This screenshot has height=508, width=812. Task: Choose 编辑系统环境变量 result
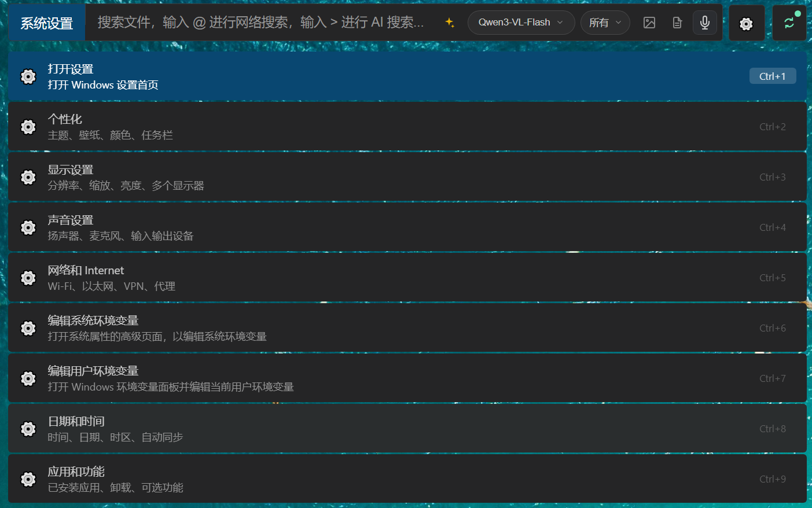point(407,328)
